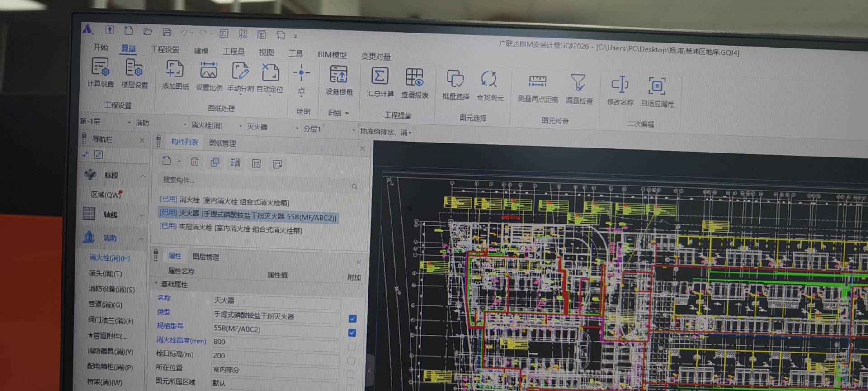Check the 附加 checkbox for 所在位置 row
This screenshot has height=391, width=868.
350,374
